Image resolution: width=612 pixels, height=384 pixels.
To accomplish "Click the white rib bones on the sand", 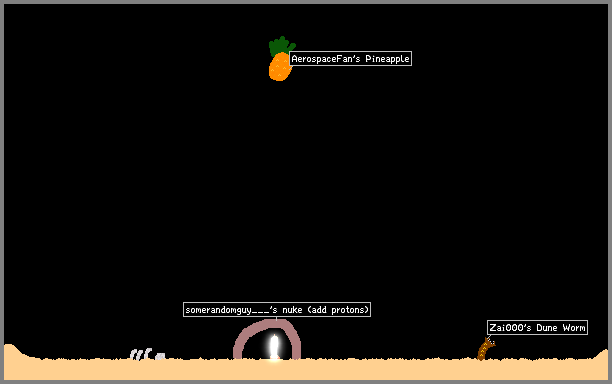I will tap(141, 354).
